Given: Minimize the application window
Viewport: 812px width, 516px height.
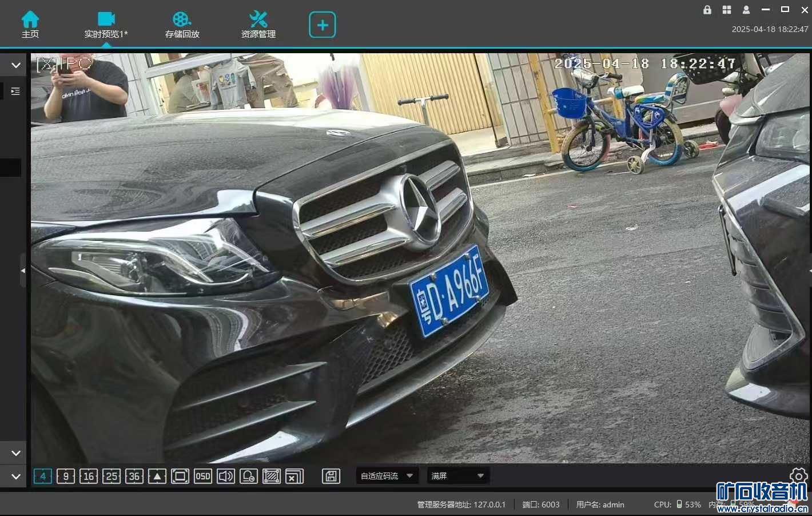Looking at the screenshot, I should (x=766, y=10).
